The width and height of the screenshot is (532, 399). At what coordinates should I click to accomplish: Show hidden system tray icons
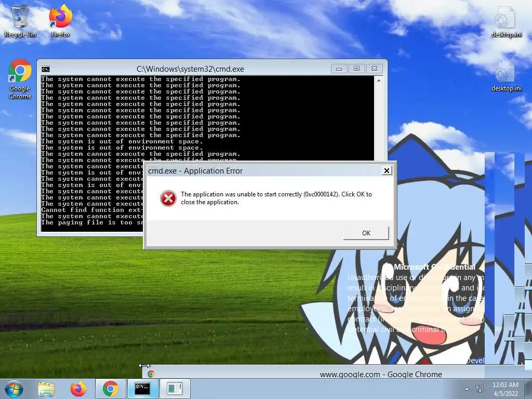[x=467, y=389]
